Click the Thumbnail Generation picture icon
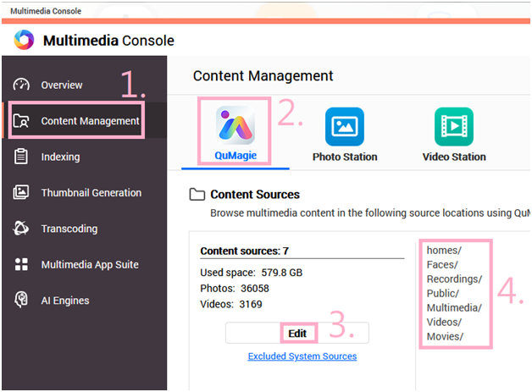 (x=22, y=193)
